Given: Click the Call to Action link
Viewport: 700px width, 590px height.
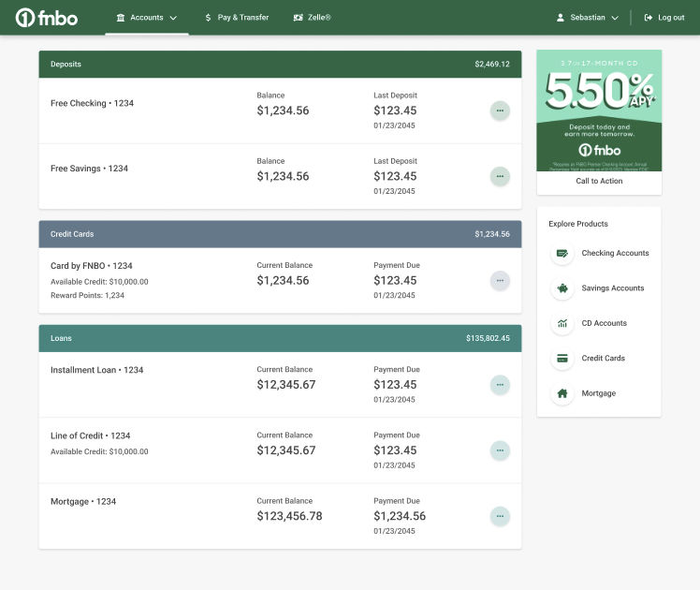Looking at the screenshot, I should pyautogui.click(x=599, y=182).
